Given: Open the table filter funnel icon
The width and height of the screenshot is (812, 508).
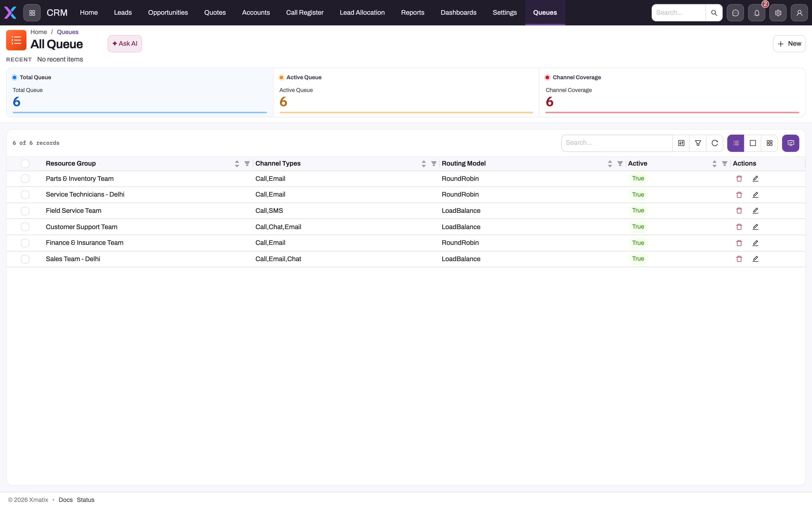Looking at the screenshot, I should 698,143.
